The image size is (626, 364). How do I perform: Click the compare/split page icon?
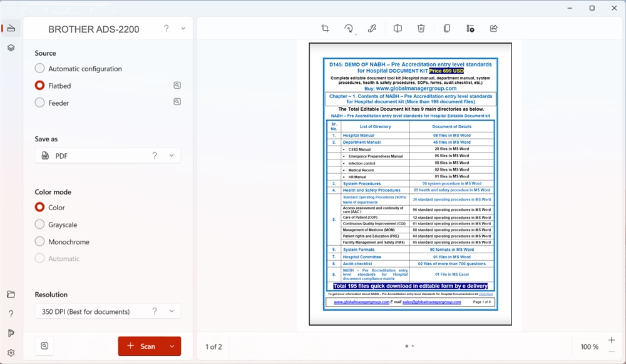(x=398, y=28)
